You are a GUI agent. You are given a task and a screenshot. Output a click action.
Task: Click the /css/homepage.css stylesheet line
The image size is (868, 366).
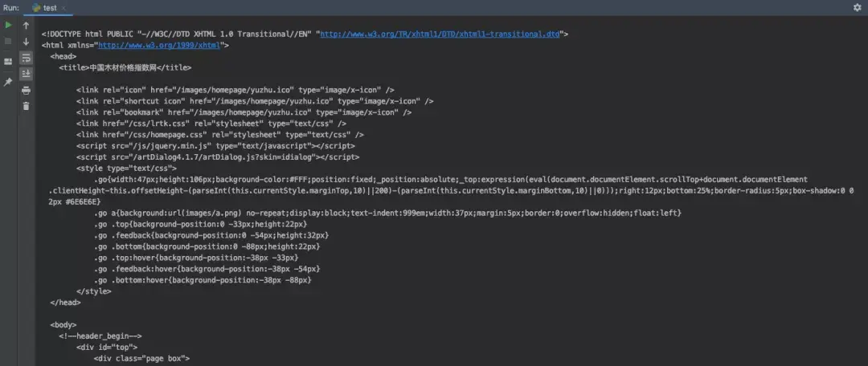coord(220,135)
